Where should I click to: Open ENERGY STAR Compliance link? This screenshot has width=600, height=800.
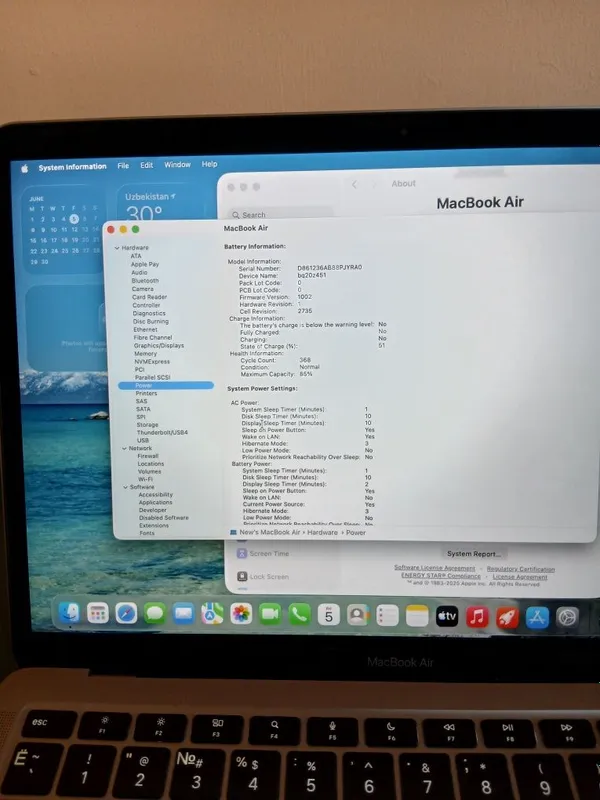tap(441, 576)
